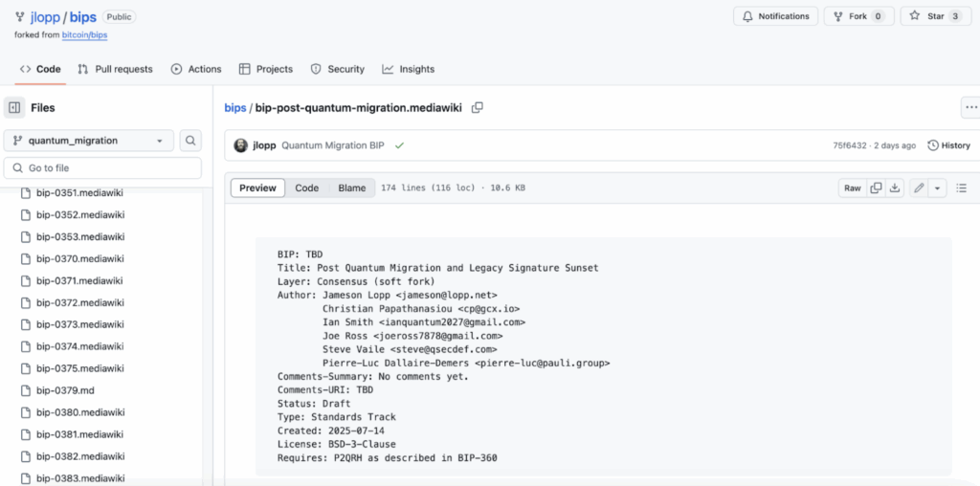Open the more file actions menu
This screenshot has width=980, height=486.
[970, 108]
